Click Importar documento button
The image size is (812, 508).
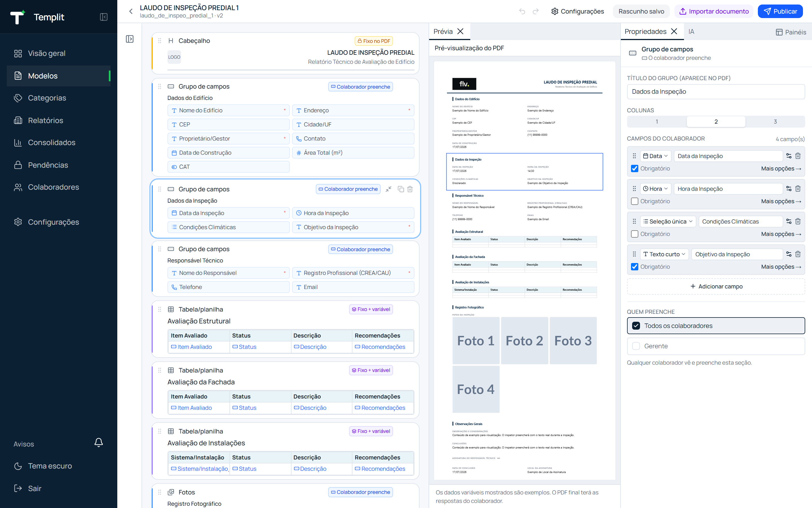tap(714, 11)
